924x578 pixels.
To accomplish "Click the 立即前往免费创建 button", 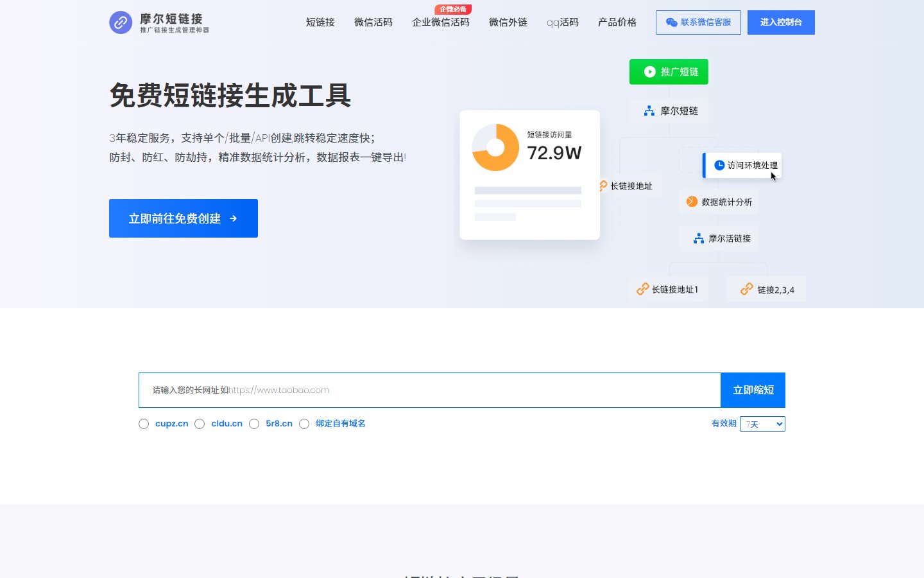I will 184,218.
